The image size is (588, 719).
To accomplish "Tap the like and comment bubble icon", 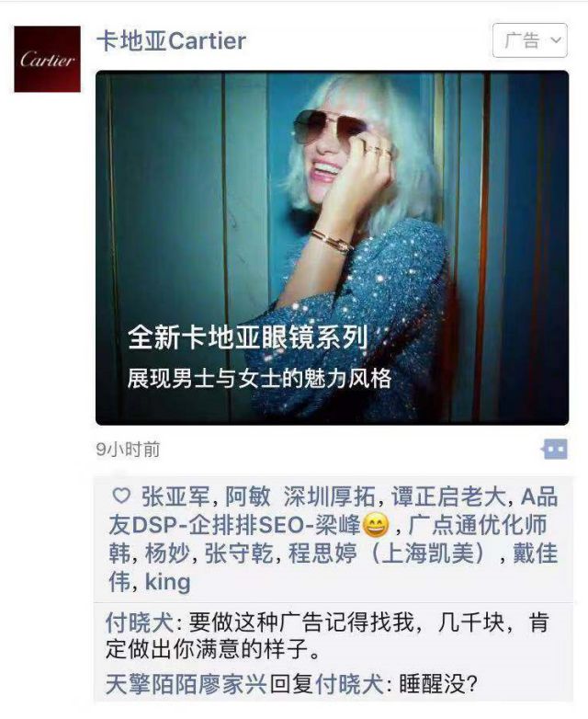I will coord(555,450).
